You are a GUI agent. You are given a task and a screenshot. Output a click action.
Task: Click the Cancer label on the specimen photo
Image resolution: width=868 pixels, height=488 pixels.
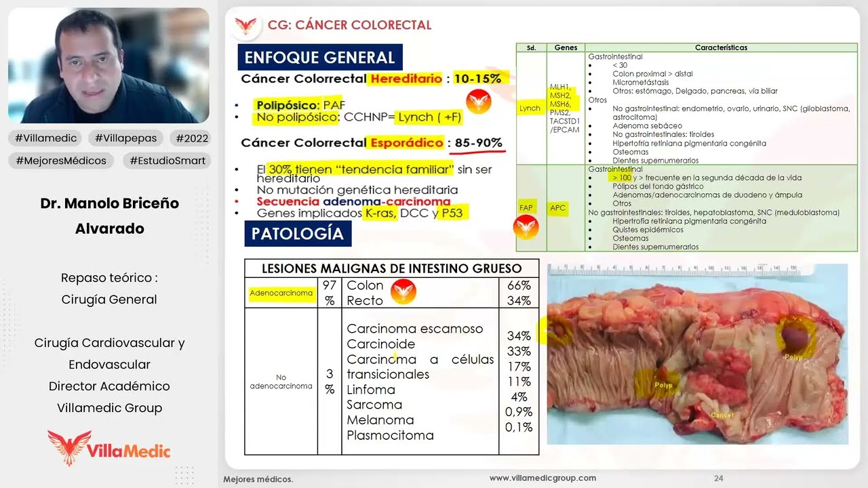722,415
